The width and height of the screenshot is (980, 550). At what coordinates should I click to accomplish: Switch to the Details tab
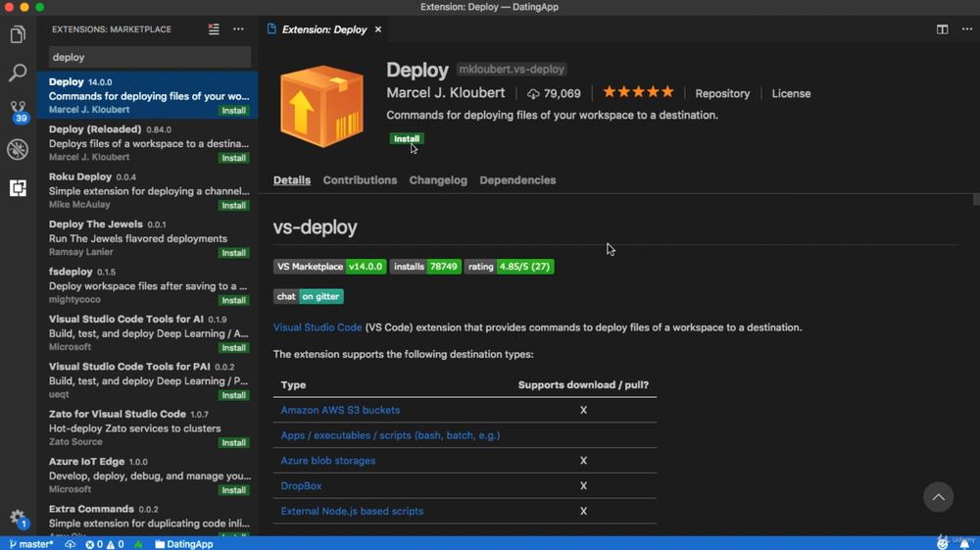click(292, 180)
